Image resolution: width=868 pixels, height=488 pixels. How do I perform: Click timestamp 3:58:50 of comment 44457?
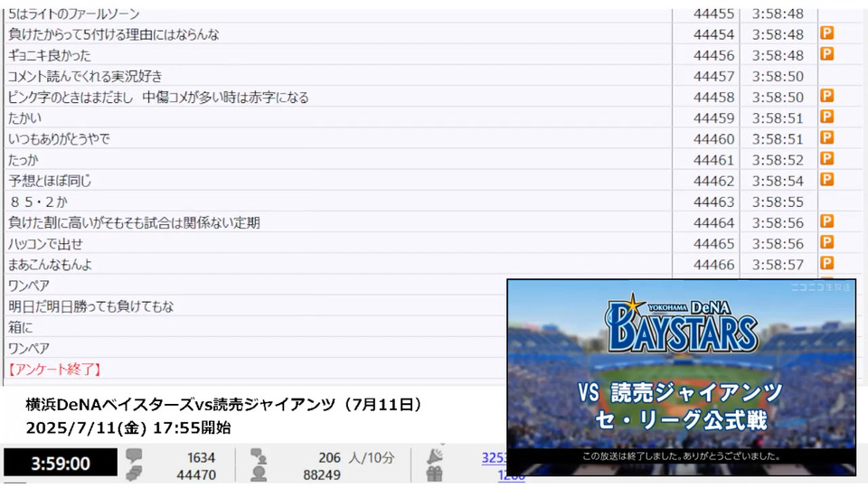[778, 76]
